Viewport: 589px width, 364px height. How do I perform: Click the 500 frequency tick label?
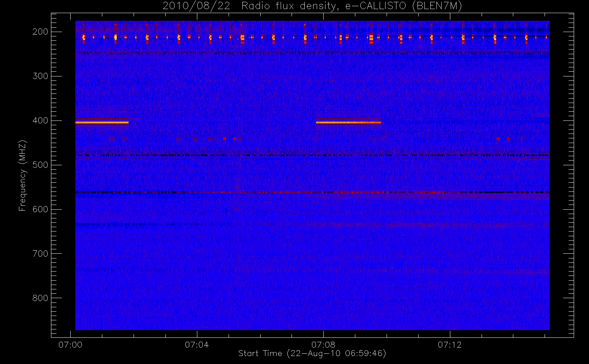(40, 165)
